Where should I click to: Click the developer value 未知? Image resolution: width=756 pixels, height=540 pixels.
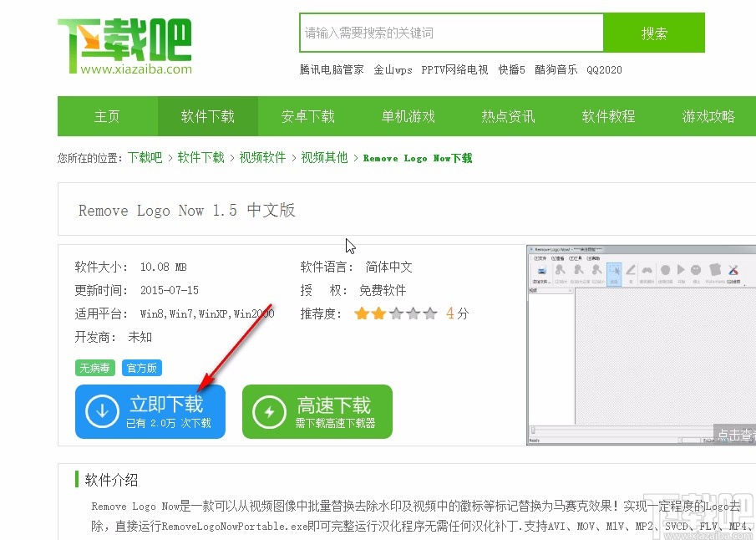pos(140,337)
